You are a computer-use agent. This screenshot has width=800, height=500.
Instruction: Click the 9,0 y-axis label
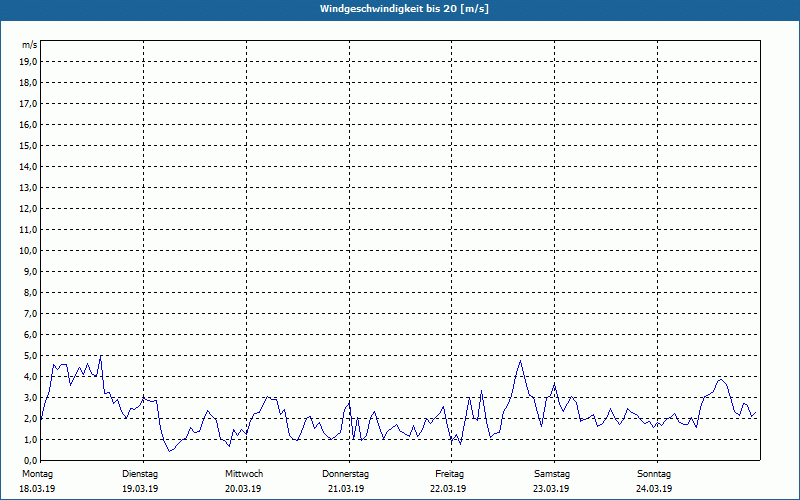(x=30, y=271)
